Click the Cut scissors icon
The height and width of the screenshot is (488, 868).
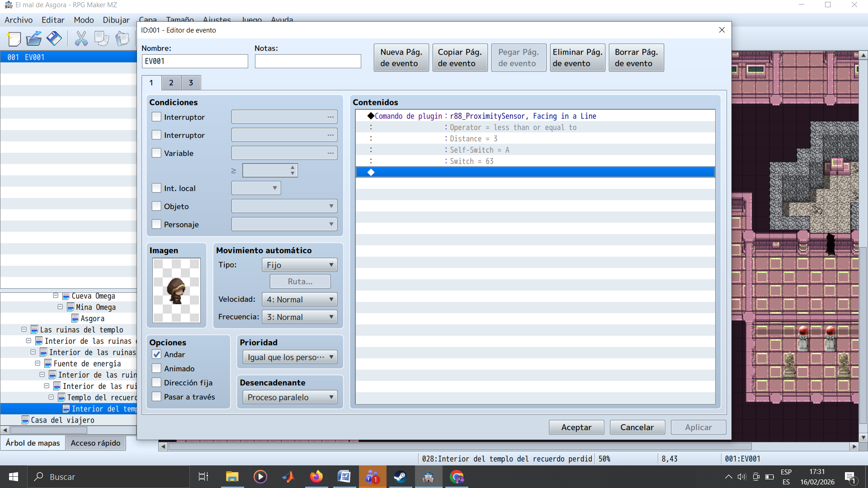81,39
